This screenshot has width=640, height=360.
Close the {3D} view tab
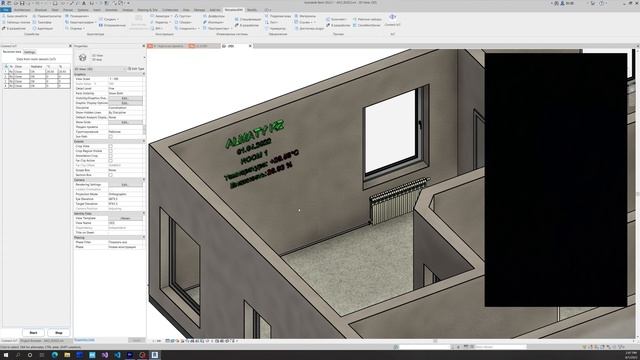(250, 46)
